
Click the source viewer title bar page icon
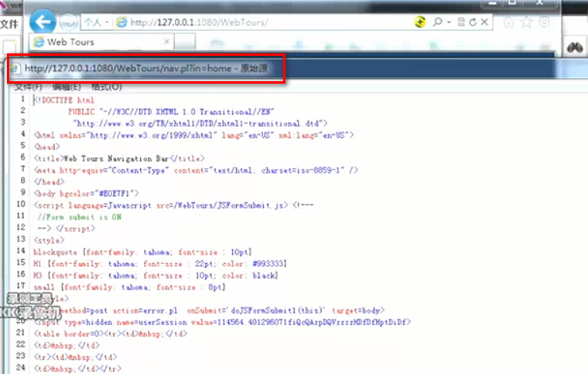pos(15,68)
